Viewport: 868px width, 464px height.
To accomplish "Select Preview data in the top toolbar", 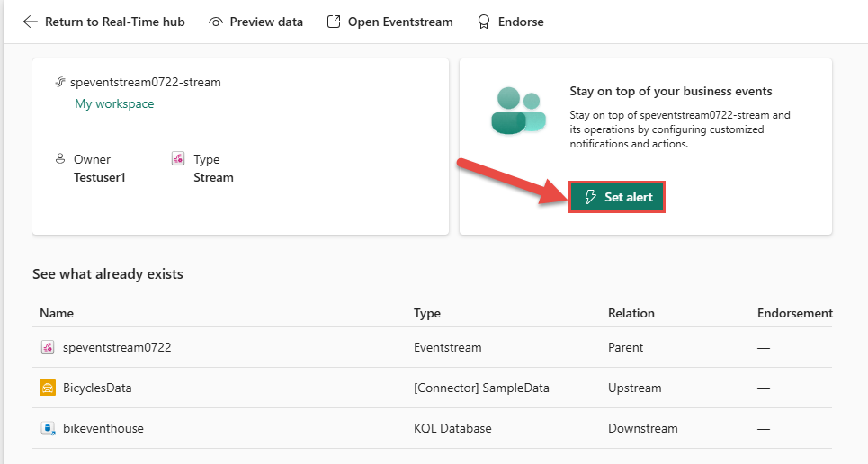I will click(x=256, y=22).
